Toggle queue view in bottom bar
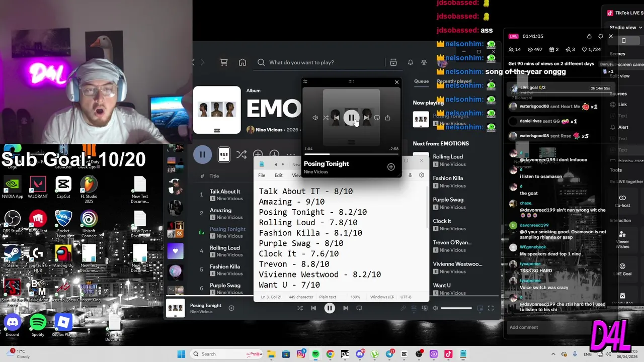The image size is (644, 362). pos(414,308)
